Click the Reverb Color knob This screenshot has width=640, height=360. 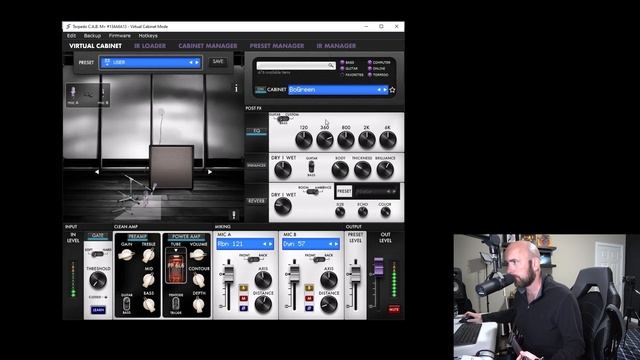385,212
